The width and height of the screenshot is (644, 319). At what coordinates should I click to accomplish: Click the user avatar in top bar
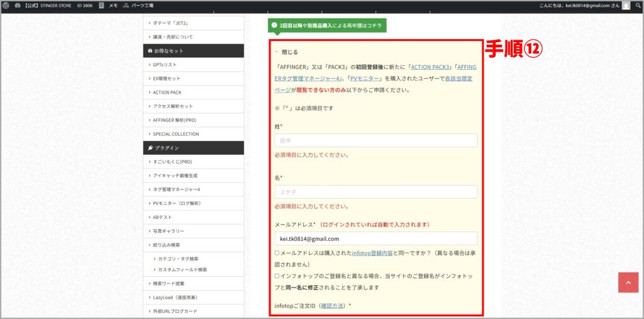click(626, 6)
